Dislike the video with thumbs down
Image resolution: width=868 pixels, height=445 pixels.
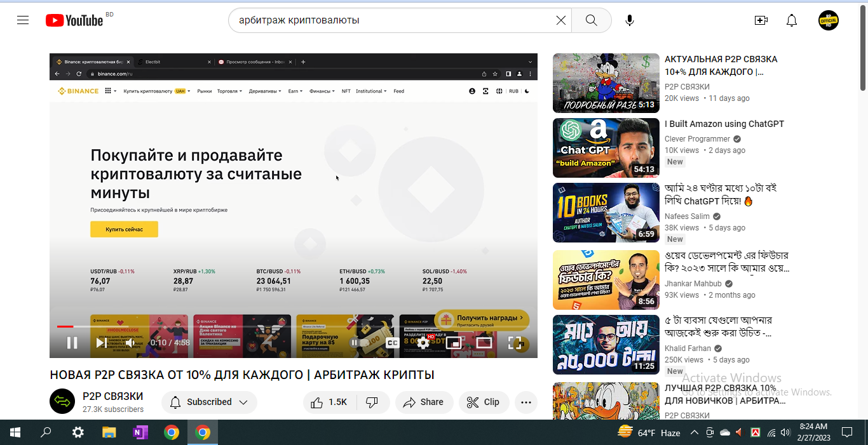(373, 402)
